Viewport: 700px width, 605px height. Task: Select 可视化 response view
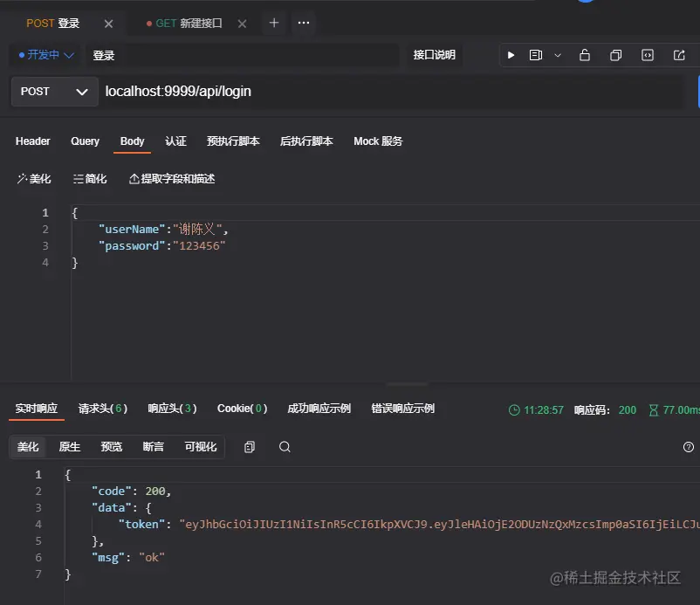[x=201, y=446]
